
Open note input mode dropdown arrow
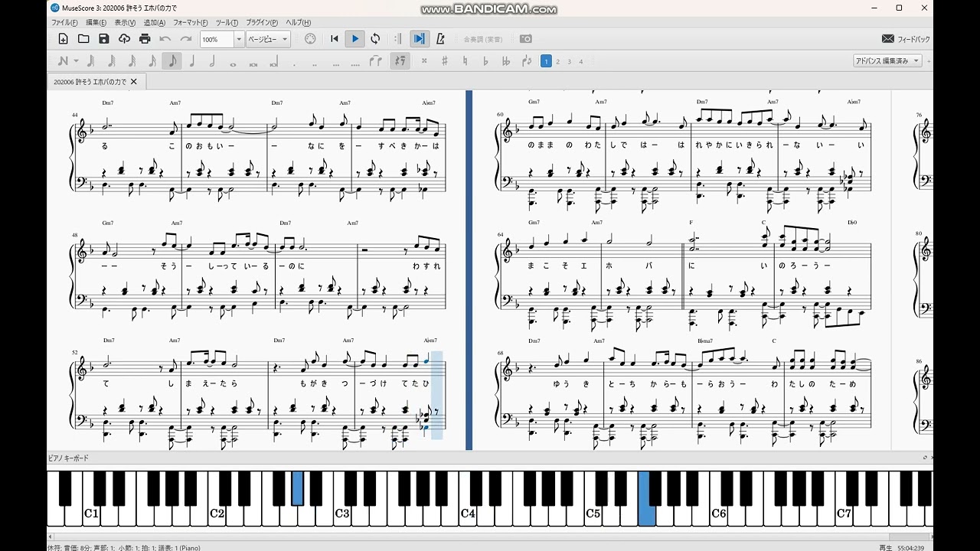76,61
